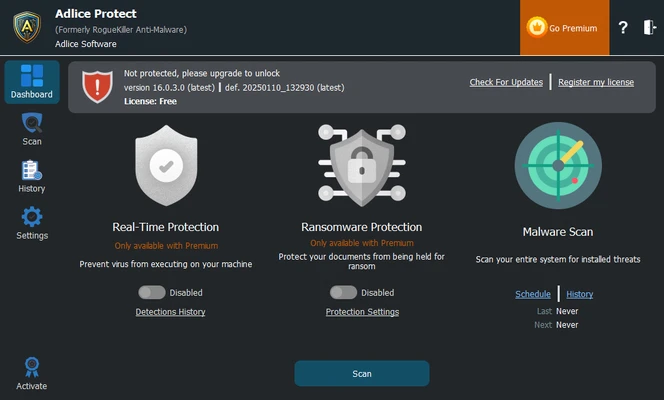Click 'Adlice Software' in the header
This screenshot has height=400, width=664.
tap(86, 44)
